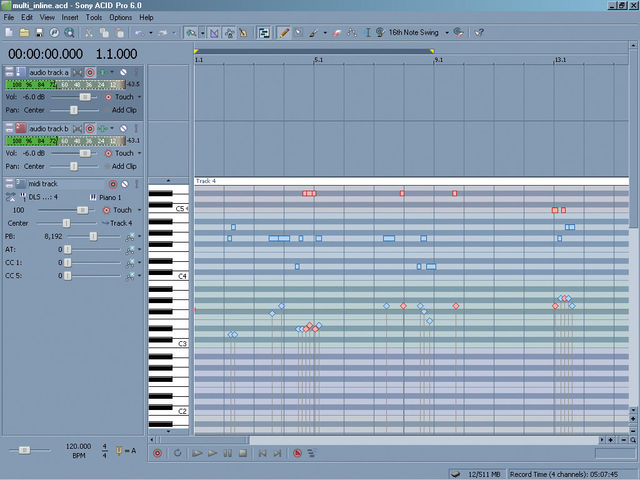
Task: Click midi track PB slider
Action: (93, 236)
